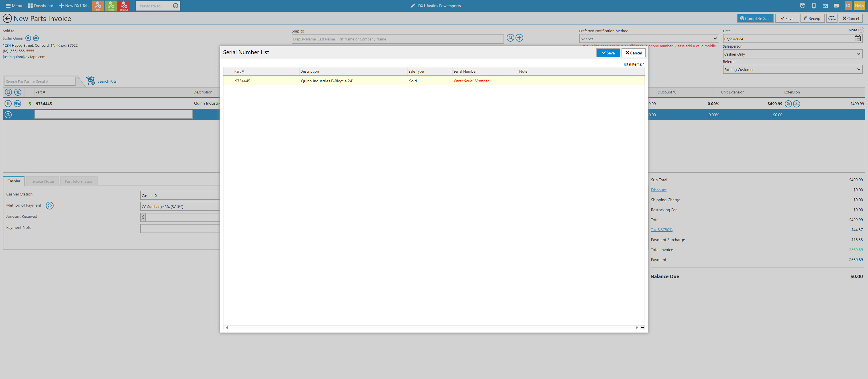
Task: Open the Justin Quinn customer link
Action: coord(13,38)
